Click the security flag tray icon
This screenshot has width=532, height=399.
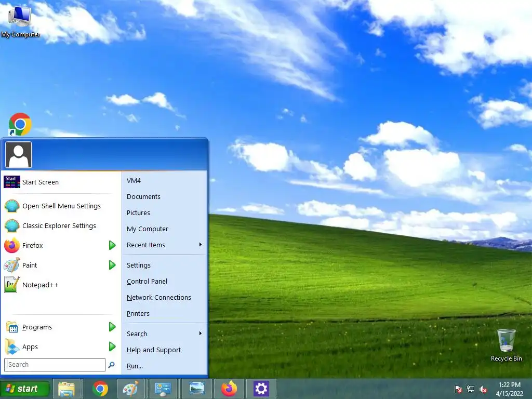[x=458, y=389]
